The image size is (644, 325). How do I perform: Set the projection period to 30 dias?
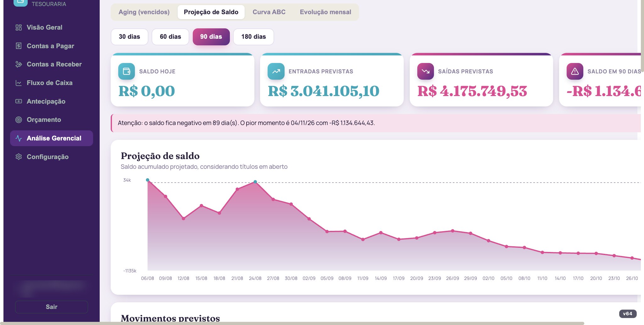click(129, 37)
